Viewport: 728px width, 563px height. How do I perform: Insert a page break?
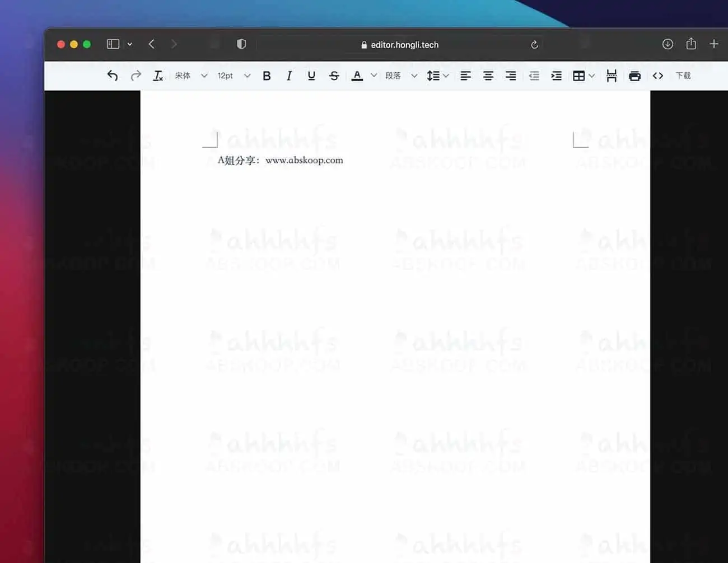[612, 76]
